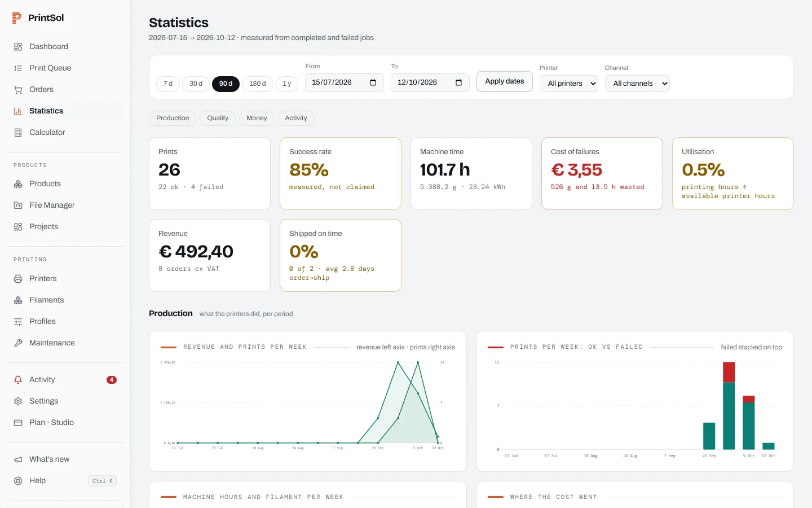Image resolution: width=812 pixels, height=508 pixels.
Task: Click the Settings gear icon
Action: point(18,401)
